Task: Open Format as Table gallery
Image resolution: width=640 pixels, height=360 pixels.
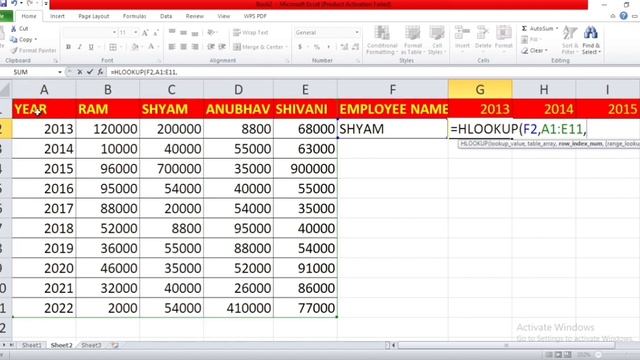Action: click(x=413, y=40)
